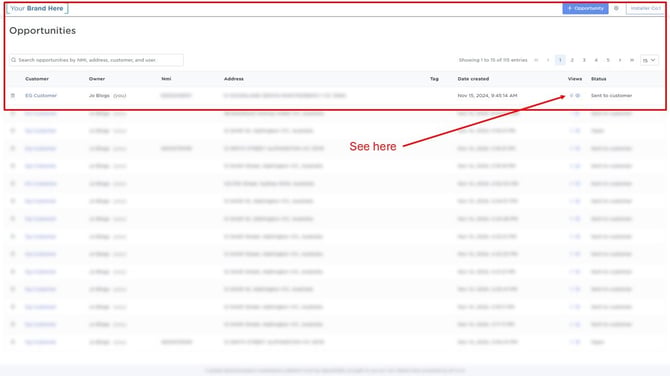Open the EG Customer opportunity link
The width and height of the screenshot is (670, 376).
(41, 96)
